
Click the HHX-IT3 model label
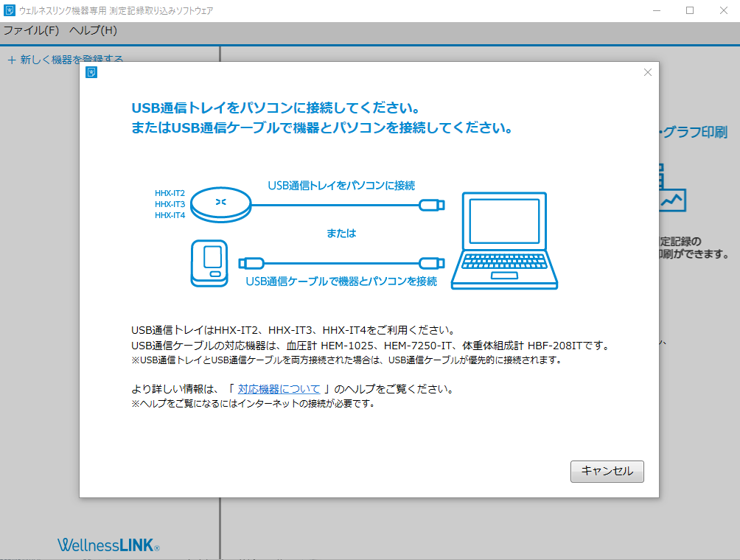click(170, 204)
